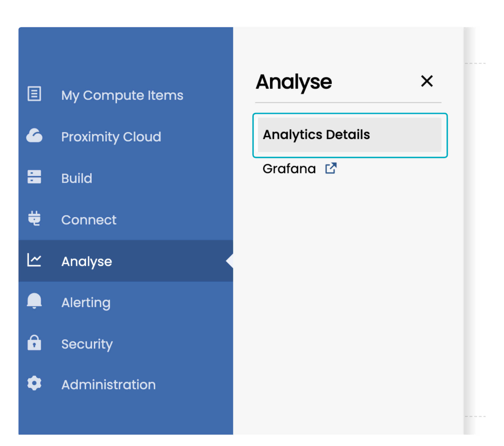Go to the Alerting section

coord(86,302)
